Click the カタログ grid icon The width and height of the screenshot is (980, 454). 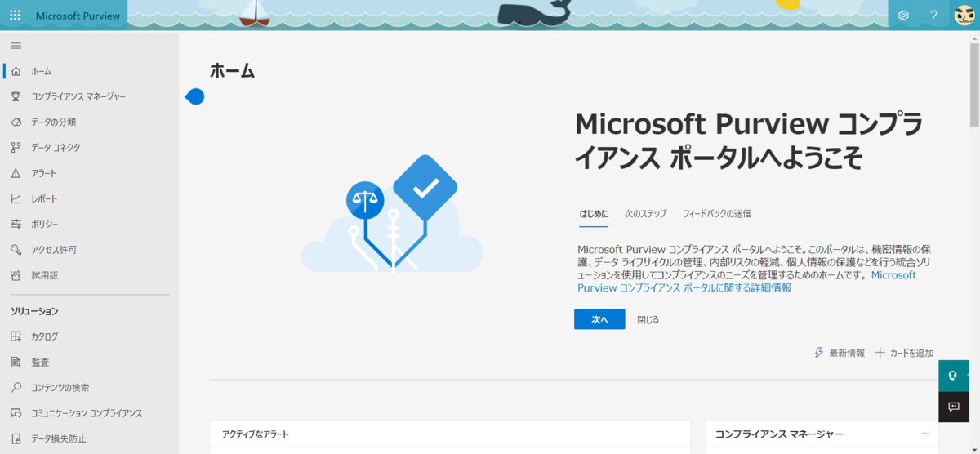(x=16, y=336)
